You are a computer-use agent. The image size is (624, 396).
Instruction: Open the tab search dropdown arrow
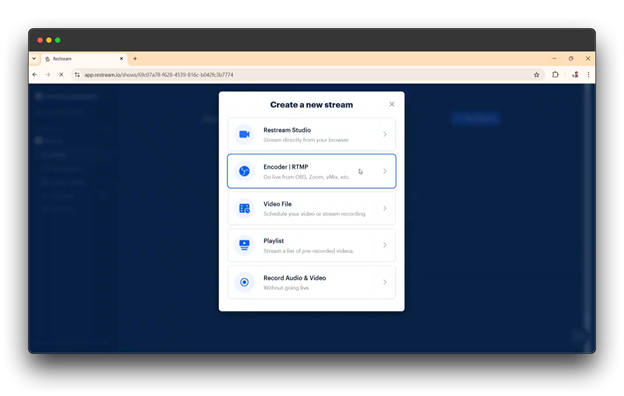(x=34, y=59)
